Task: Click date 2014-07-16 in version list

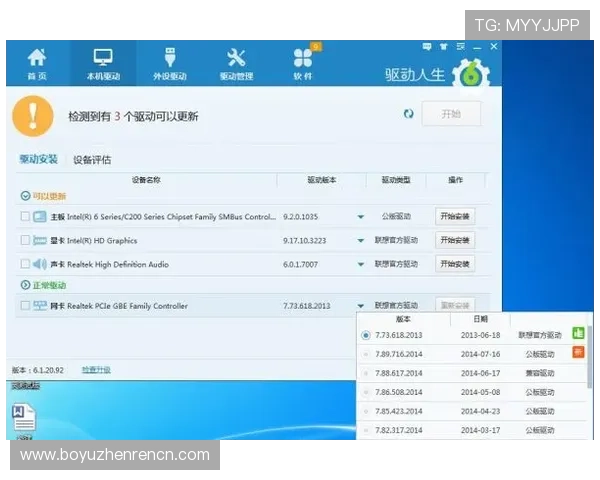Action: (481, 354)
